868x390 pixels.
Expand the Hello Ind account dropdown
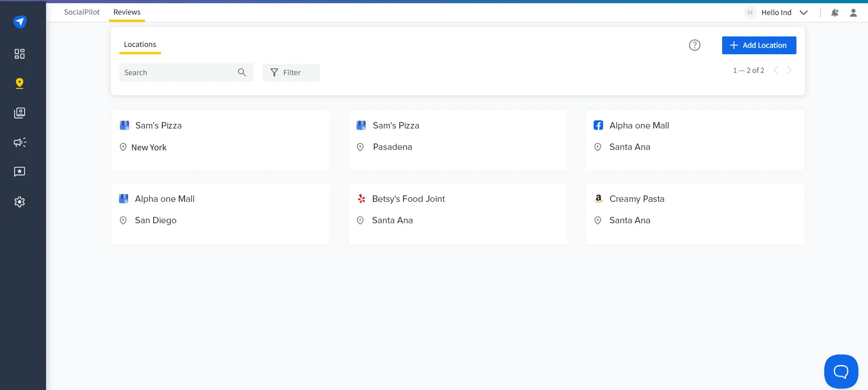pos(804,13)
